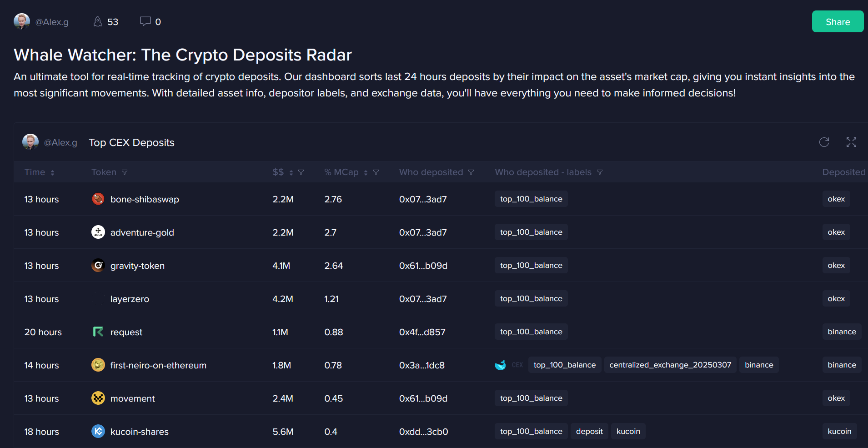Click kucoin label tag next to deposit

[628, 431]
